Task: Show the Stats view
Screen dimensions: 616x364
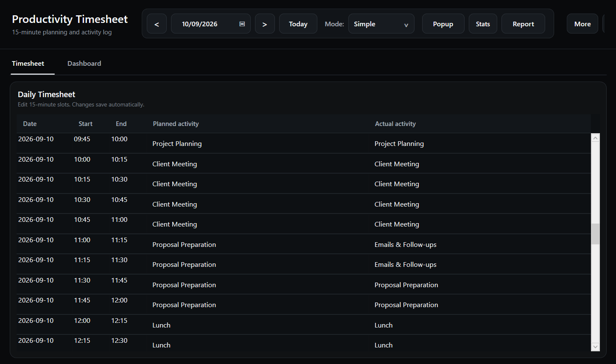Action: (483, 24)
